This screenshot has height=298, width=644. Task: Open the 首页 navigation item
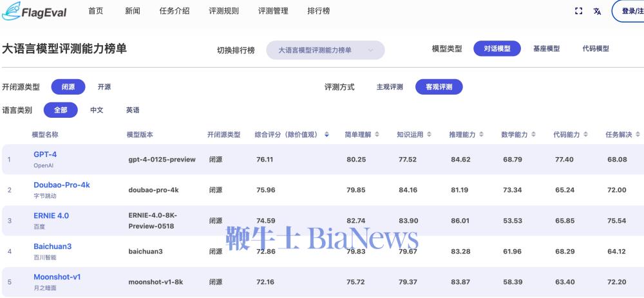coord(96,11)
